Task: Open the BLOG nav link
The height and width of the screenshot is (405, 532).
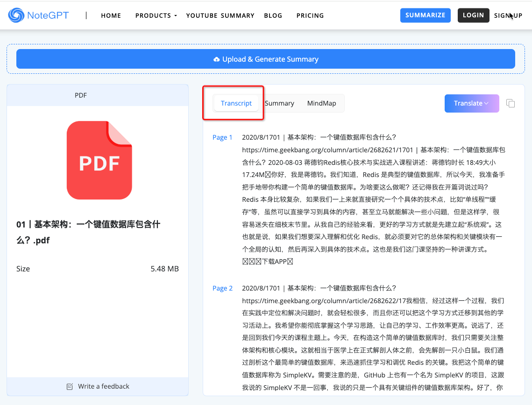Action: [x=273, y=15]
